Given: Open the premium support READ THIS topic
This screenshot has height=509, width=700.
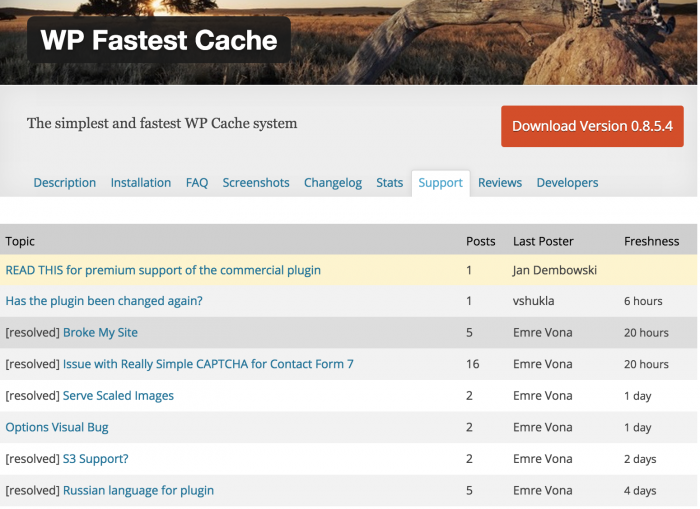Looking at the screenshot, I should click(163, 270).
